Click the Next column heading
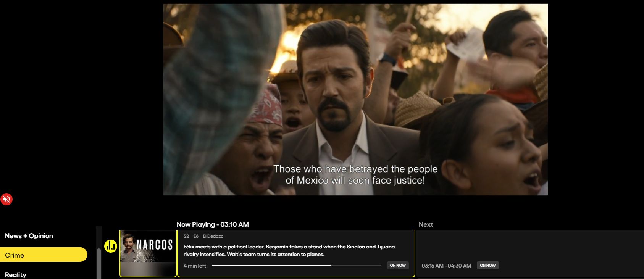Image resolution: width=644 pixels, height=279 pixels. click(426, 224)
